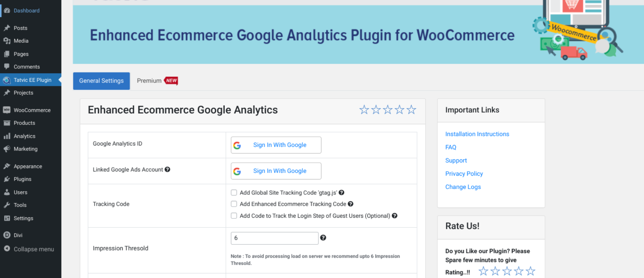Check Add Enhanced Ecommerce Tracking Code
The height and width of the screenshot is (278, 644).
tap(234, 204)
